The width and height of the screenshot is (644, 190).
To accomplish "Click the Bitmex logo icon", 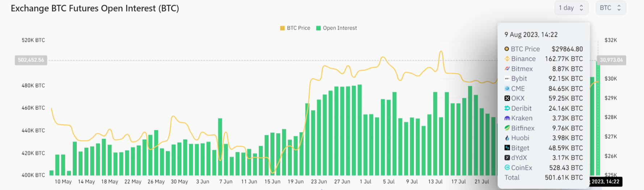I will (507, 69).
